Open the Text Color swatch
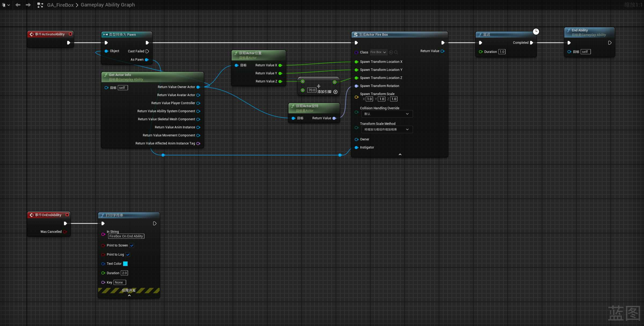Viewport: 644px width, 326px height. 125,264
